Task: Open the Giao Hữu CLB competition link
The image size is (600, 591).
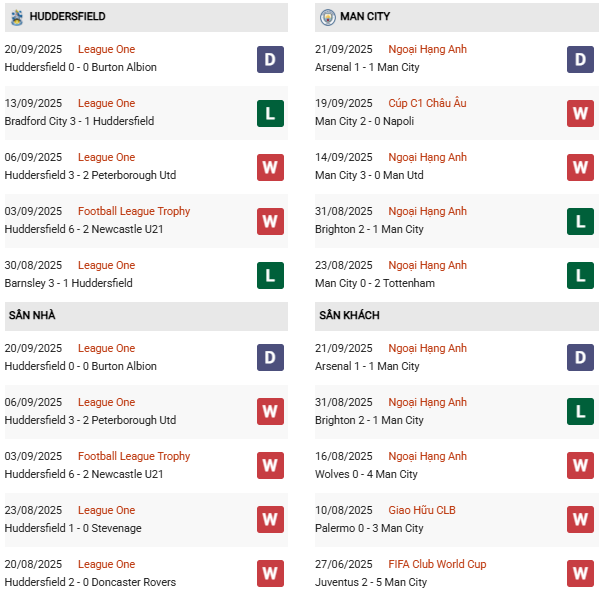Action: tap(423, 510)
